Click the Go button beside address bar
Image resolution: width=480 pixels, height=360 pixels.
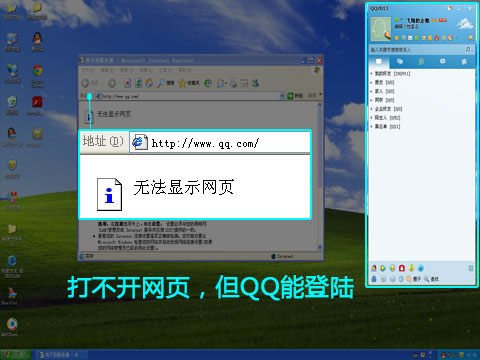[x=295, y=96]
